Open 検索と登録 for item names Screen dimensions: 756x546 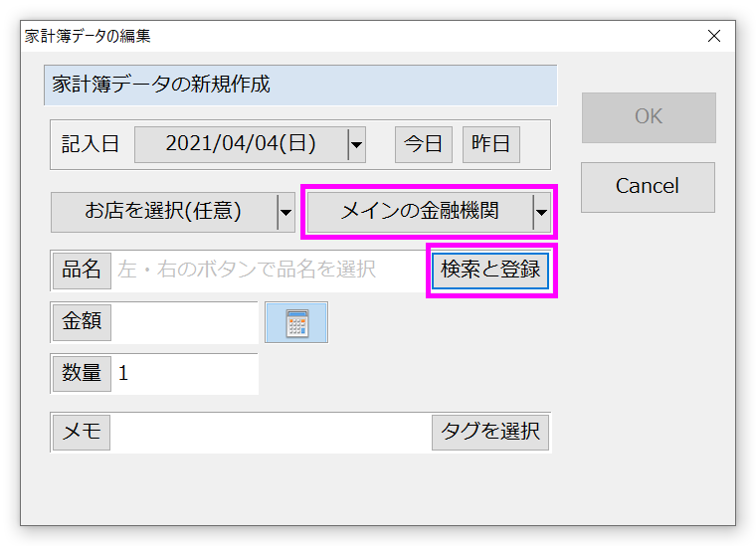click(490, 270)
